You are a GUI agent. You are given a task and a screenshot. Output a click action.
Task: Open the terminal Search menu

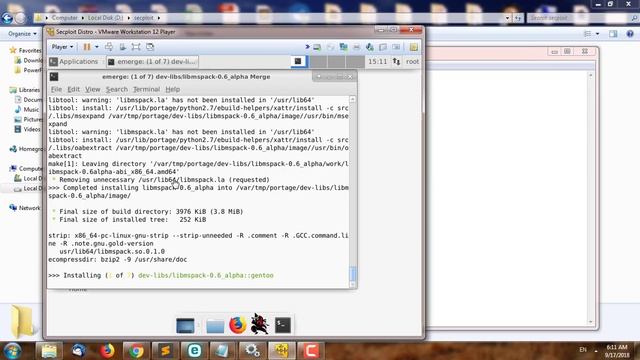click(x=117, y=89)
